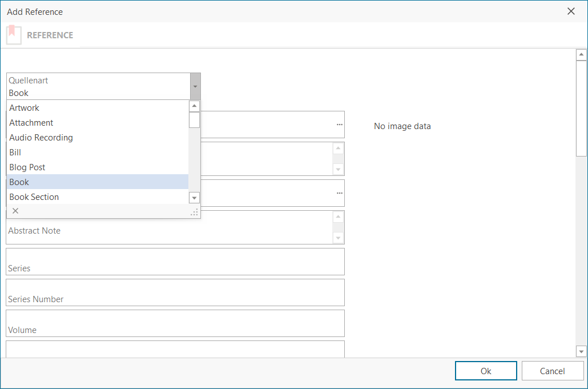This screenshot has height=389, width=588.
Task: Click the dropdown resize grip handle
Action: [x=194, y=212]
